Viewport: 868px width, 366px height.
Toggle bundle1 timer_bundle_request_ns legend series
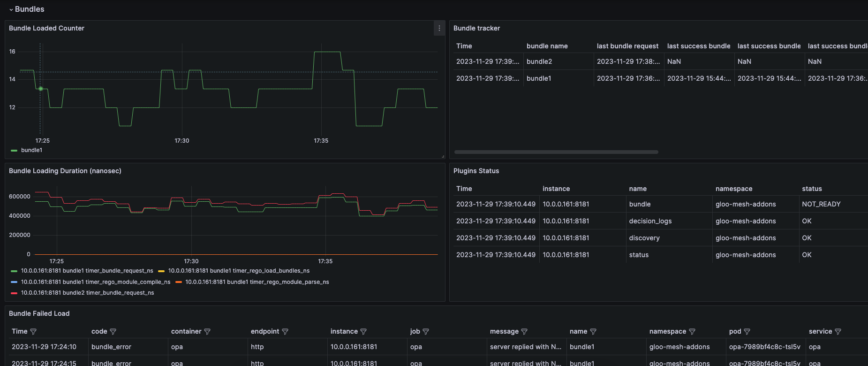[87, 271]
